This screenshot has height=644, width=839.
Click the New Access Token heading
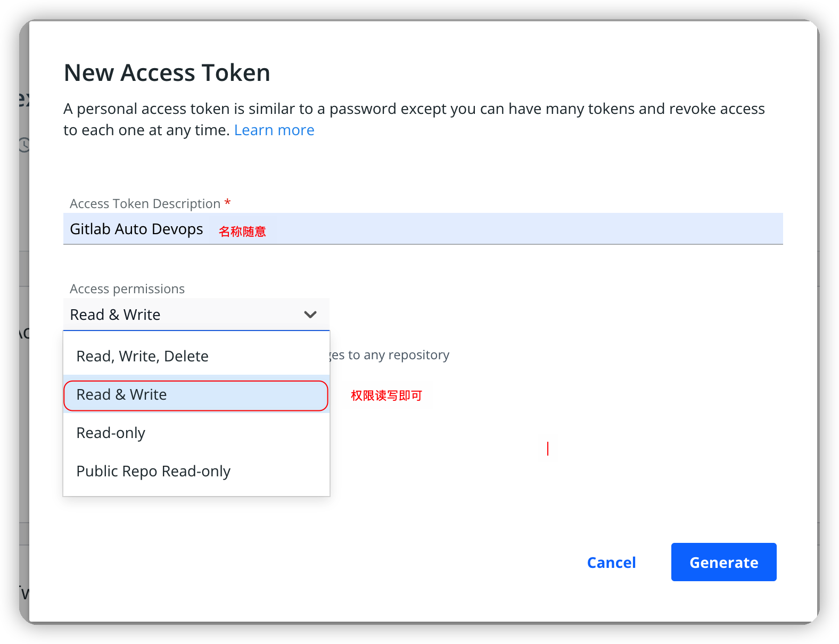[x=167, y=73]
